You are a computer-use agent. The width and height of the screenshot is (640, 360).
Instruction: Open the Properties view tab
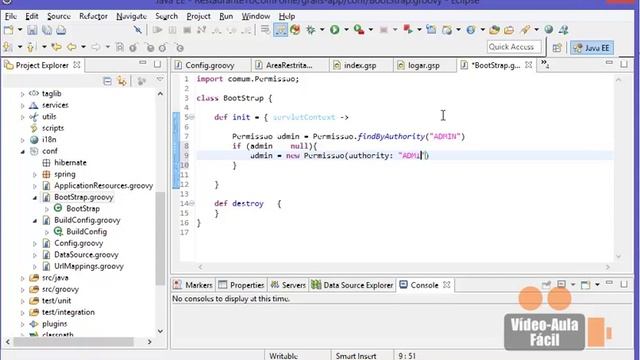click(241, 285)
